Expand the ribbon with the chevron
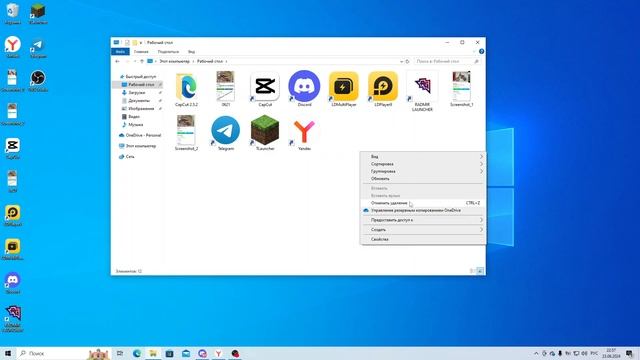This screenshot has width=640, height=360. 474,51
